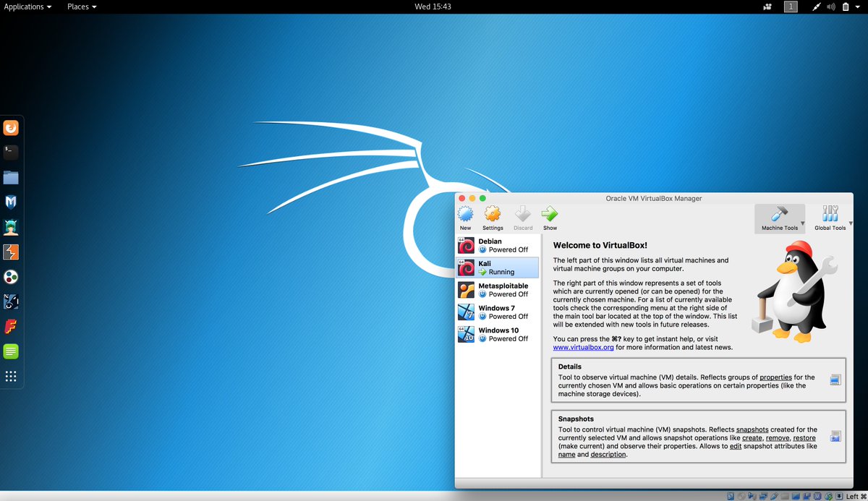Screen dimensions: 868x501
Task: Open the Wed 15:43 clock calendar
Action: tap(433, 7)
